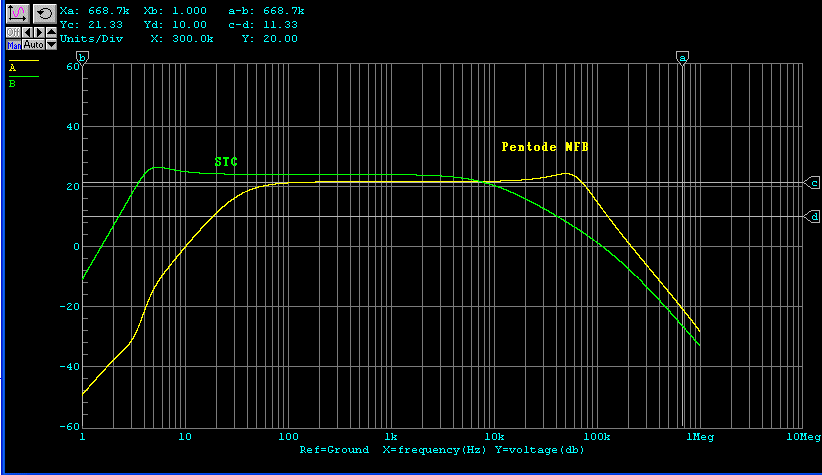
Task: Click the STC curve label
Action: pyautogui.click(x=226, y=161)
